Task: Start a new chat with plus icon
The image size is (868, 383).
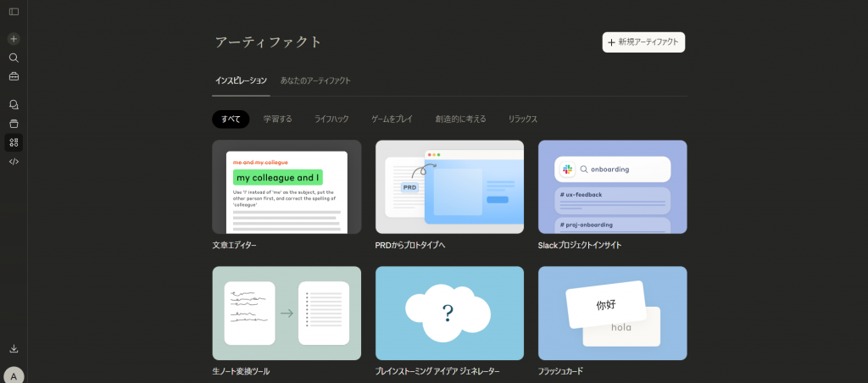Action: pyautogui.click(x=14, y=39)
